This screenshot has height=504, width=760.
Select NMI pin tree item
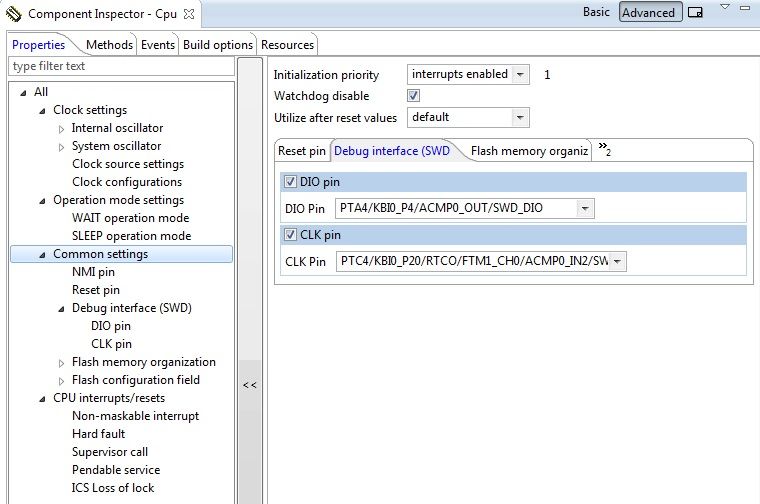(93, 271)
